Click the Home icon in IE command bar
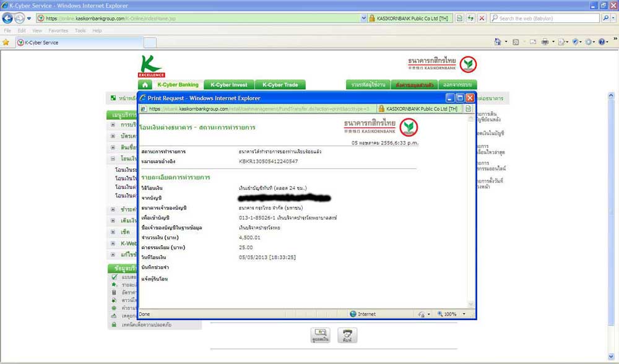Screen dimensions: 619x364 [498, 42]
